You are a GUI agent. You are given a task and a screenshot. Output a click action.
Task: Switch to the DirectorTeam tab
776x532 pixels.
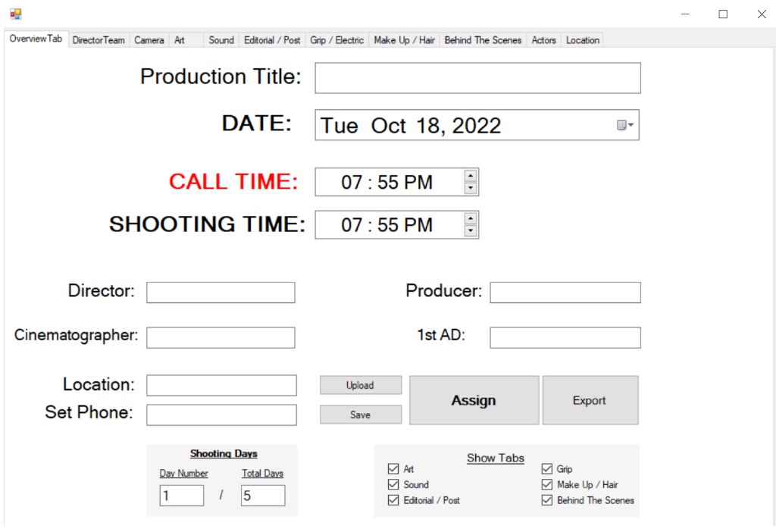pyautogui.click(x=99, y=40)
